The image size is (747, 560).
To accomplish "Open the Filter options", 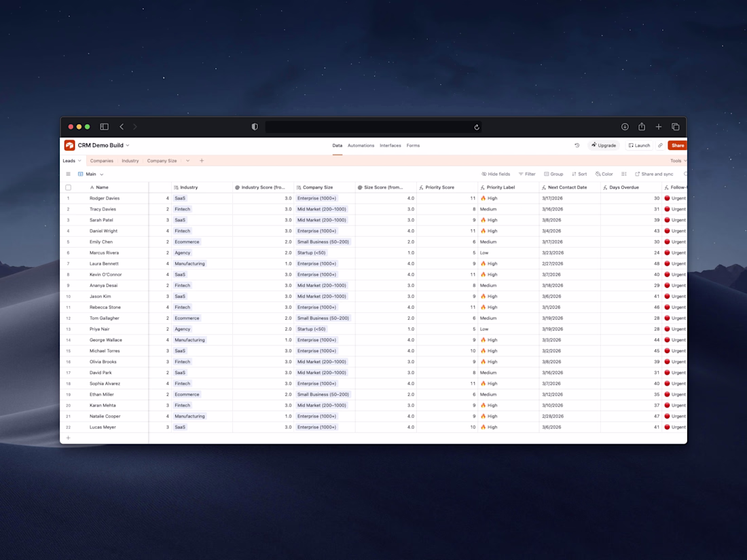I will (527, 174).
